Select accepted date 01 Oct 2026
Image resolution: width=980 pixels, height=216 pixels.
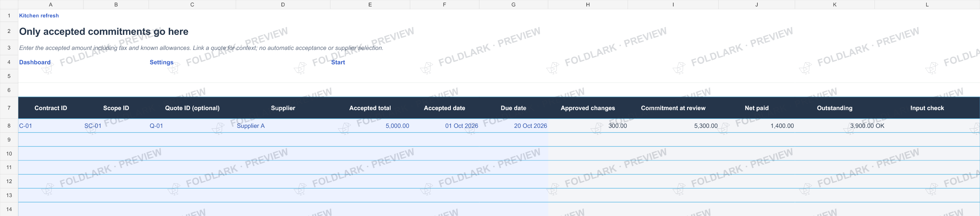point(444,126)
